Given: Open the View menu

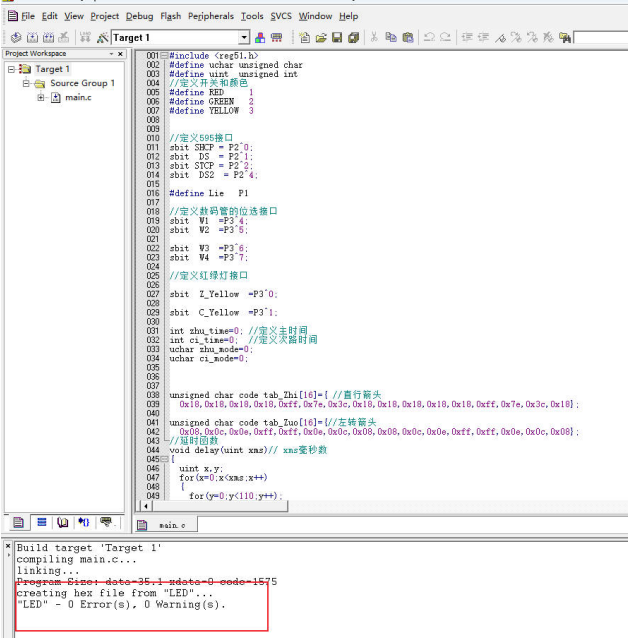Looking at the screenshot, I should click(74, 16).
